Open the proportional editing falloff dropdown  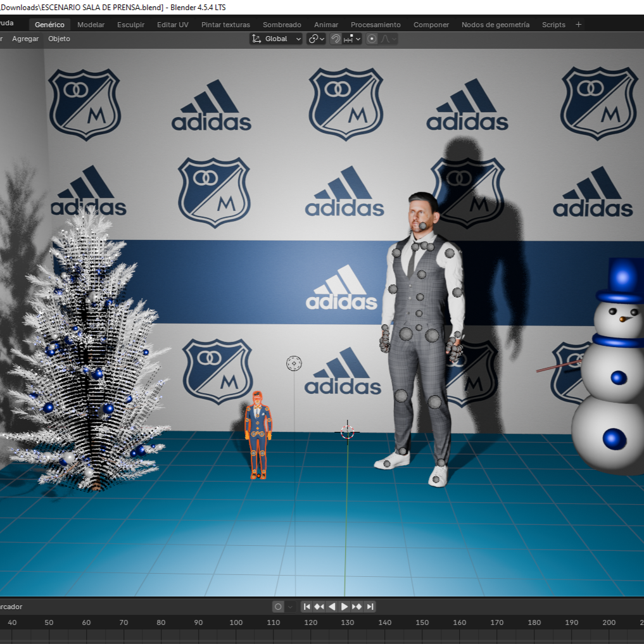point(388,39)
